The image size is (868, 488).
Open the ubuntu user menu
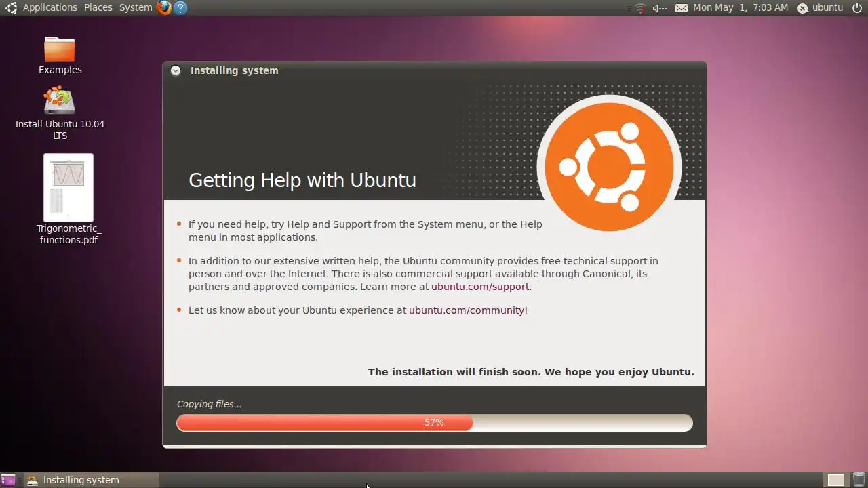point(820,7)
